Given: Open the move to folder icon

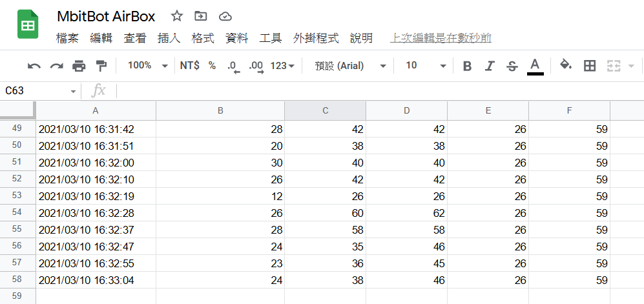Looking at the screenshot, I should click(x=201, y=16).
